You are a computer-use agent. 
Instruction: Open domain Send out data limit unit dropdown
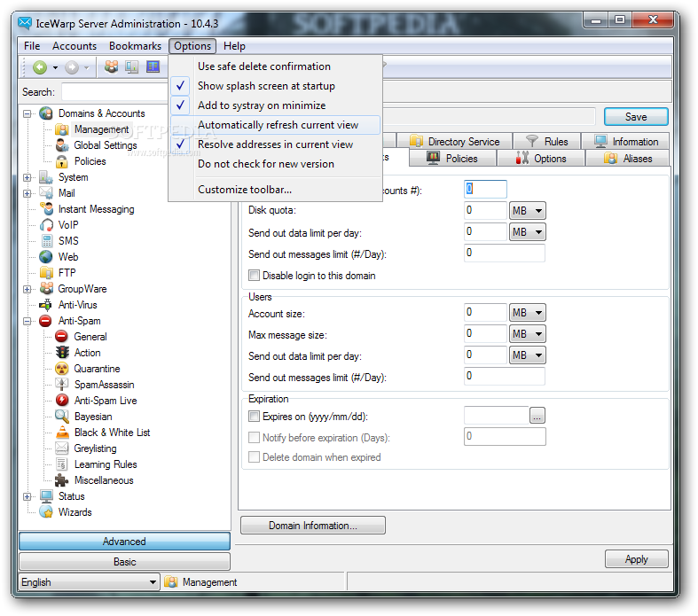point(527,232)
